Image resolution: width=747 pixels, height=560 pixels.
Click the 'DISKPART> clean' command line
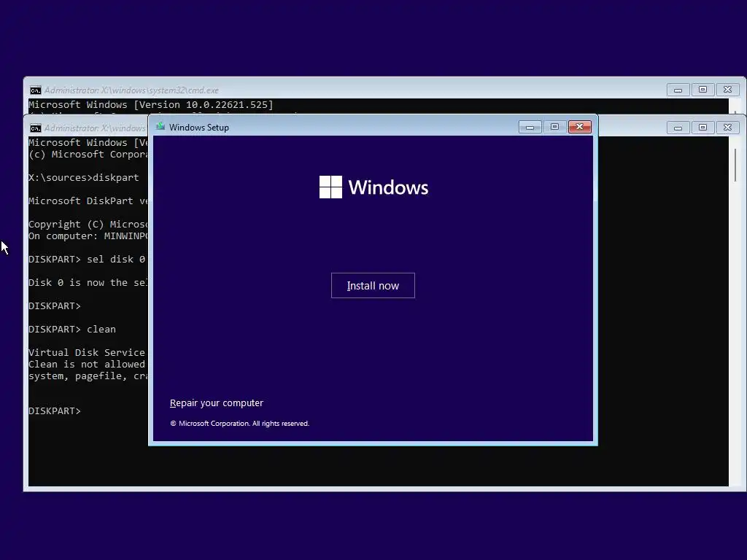tap(72, 330)
